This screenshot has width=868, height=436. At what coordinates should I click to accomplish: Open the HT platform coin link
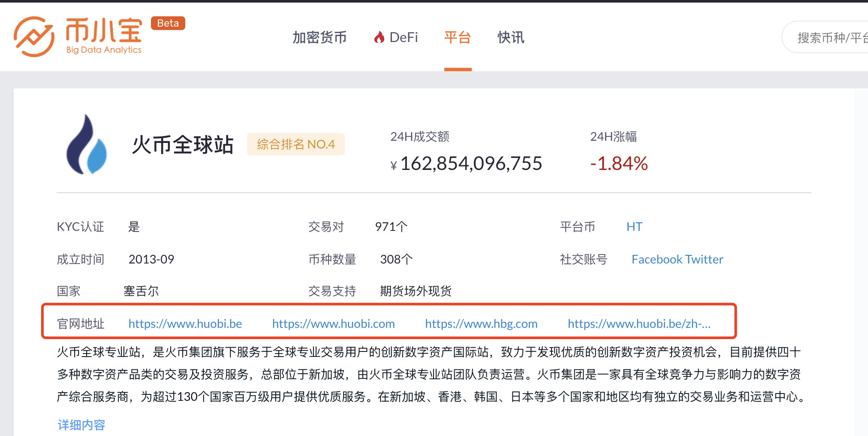click(x=634, y=227)
